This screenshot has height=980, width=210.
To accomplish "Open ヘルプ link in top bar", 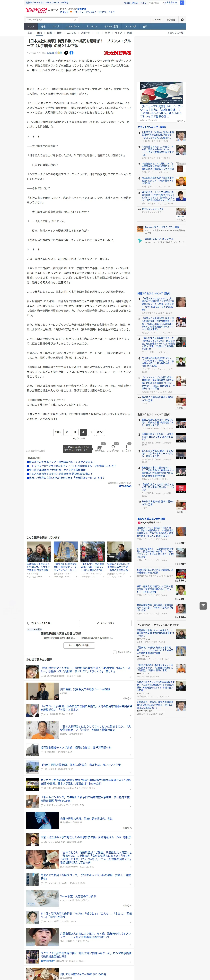I will pos(143,3).
